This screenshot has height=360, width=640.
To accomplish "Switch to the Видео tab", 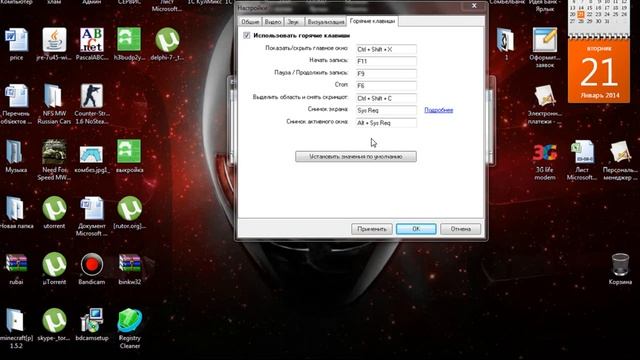I will click(272, 22).
